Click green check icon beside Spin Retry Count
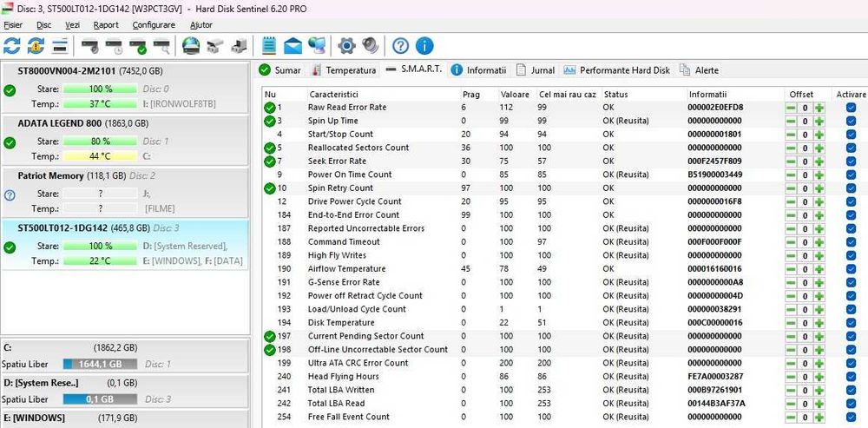The image size is (868, 428). [x=270, y=188]
